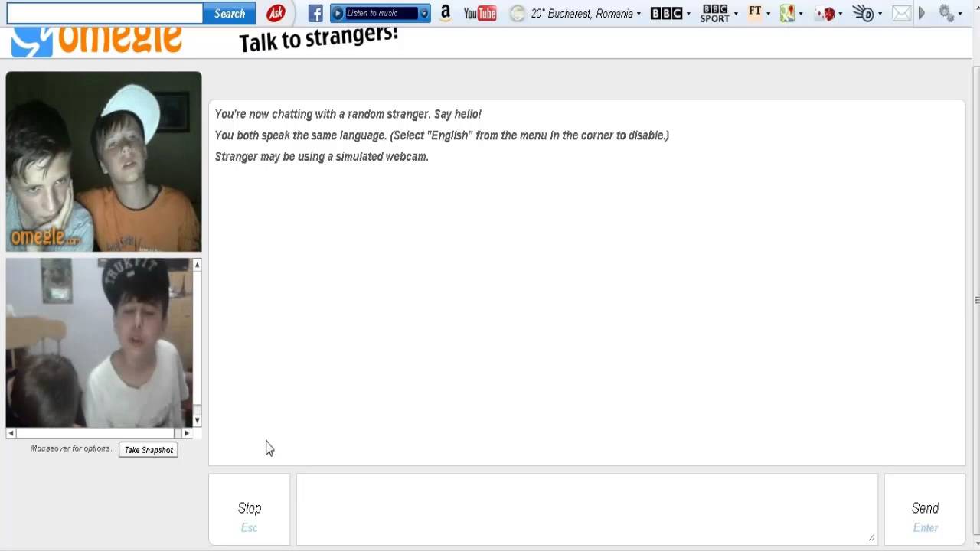Expand the Listen to music dropdown arrow
980x551 pixels.
[424, 13]
